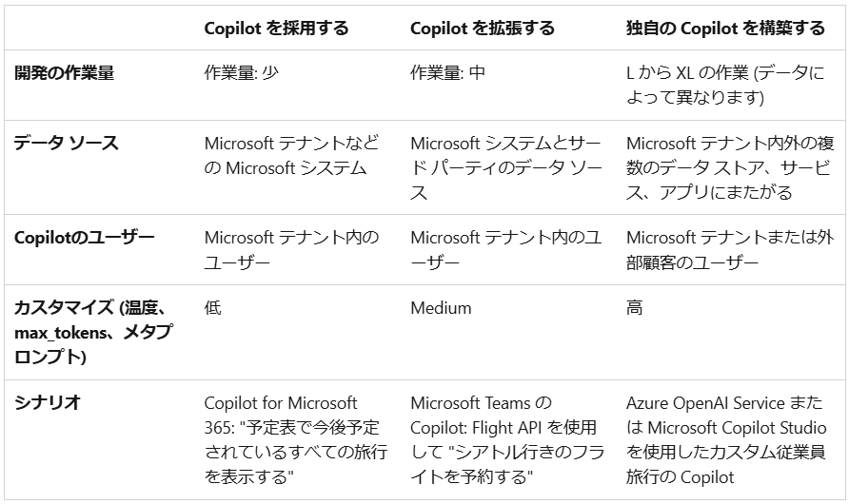The height and width of the screenshot is (504, 849).
Task: Click the 'Copilot を採用する' column header
Action: (x=276, y=29)
